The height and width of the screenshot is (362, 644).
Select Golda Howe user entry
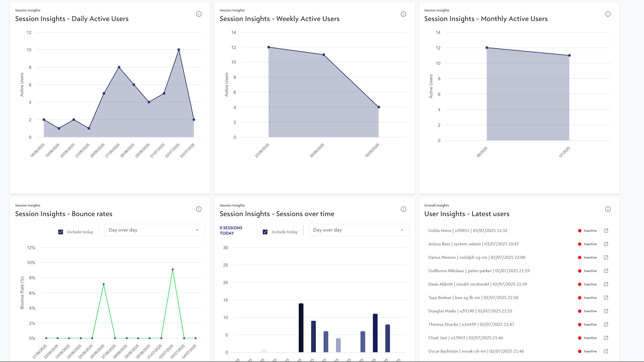468,230
